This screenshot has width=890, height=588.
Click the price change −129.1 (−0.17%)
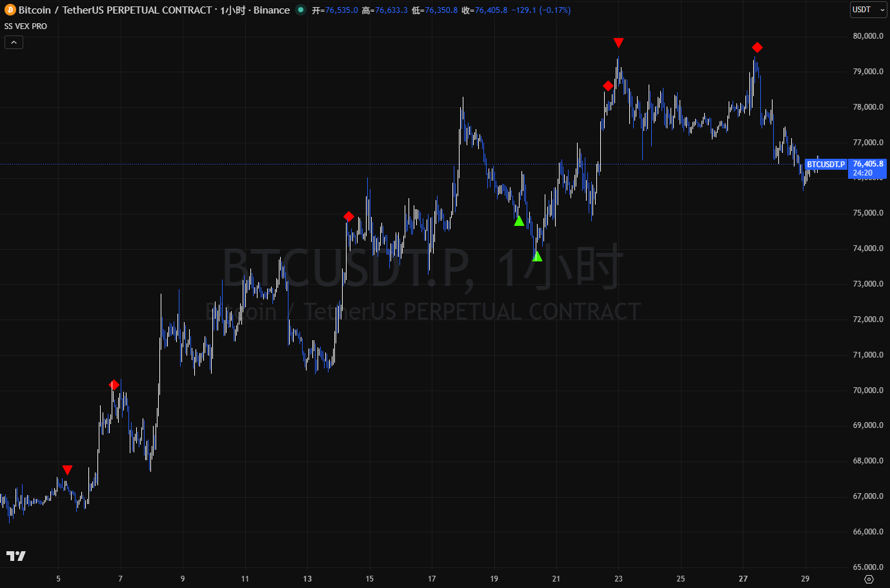[x=541, y=10]
